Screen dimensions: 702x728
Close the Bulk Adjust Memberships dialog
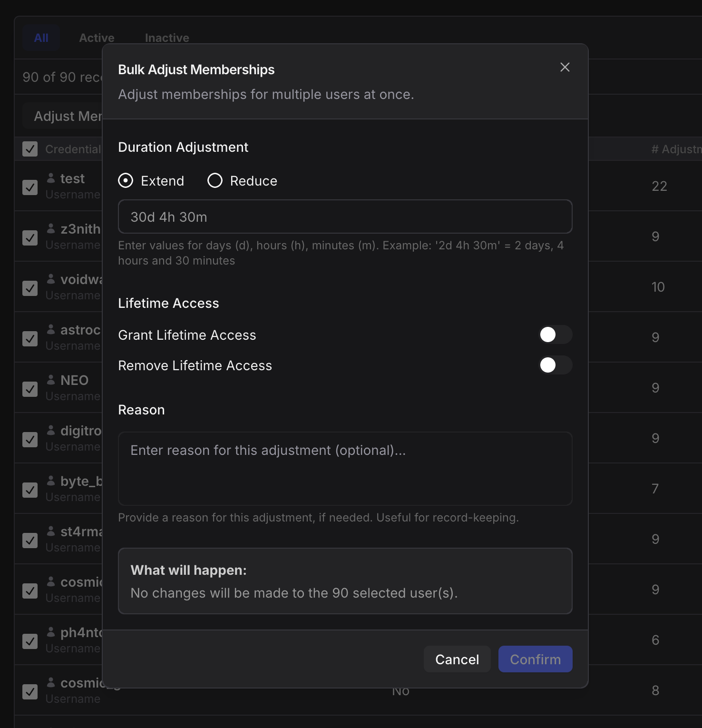pyautogui.click(x=565, y=67)
